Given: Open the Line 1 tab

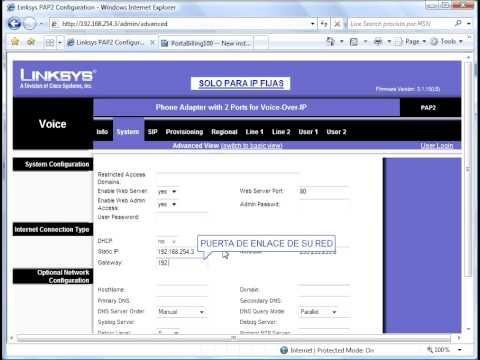Looking at the screenshot, I should point(254,132).
